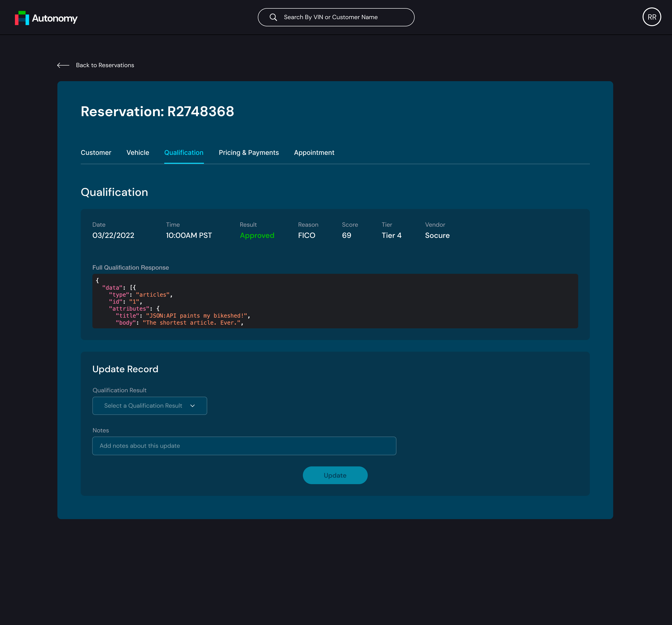This screenshot has height=625, width=672.
Task: Open the RR user avatar menu
Action: pos(651,17)
